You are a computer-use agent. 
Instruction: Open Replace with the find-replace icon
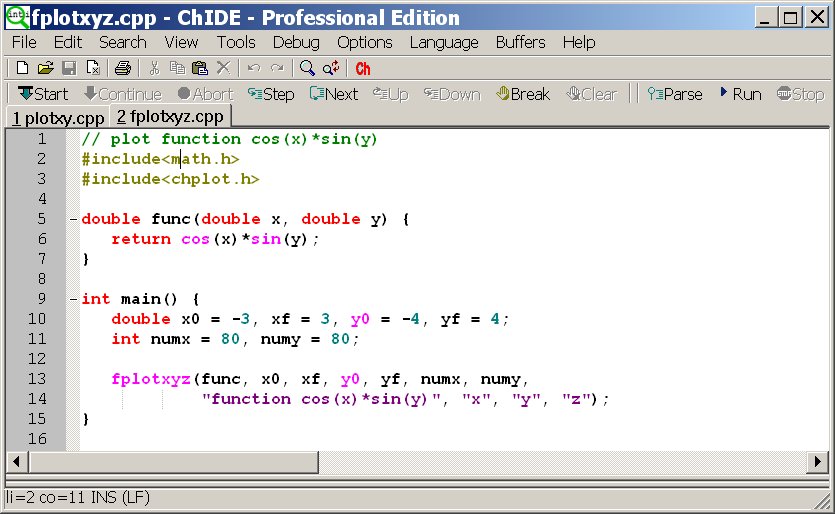point(331,68)
